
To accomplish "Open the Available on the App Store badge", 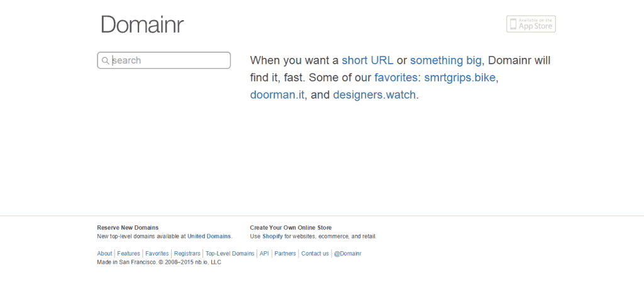I will pyautogui.click(x=531, y=24).
